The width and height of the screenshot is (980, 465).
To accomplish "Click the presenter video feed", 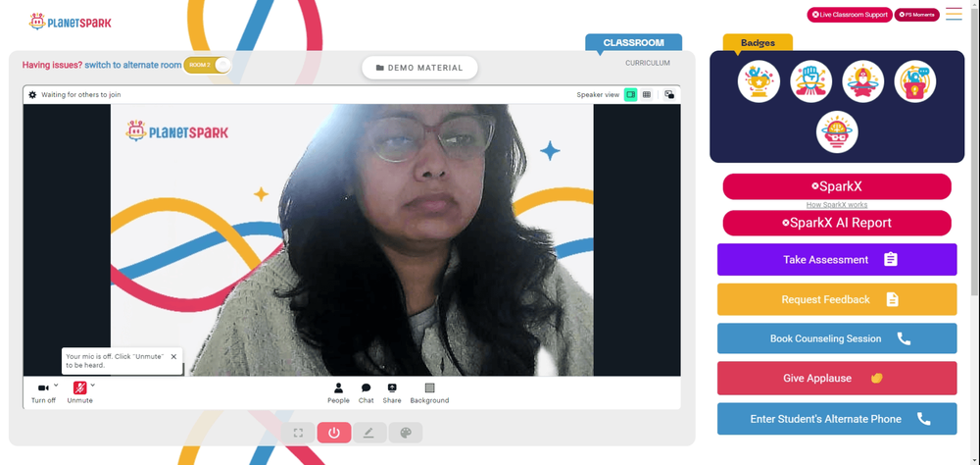I will [352, 239].
